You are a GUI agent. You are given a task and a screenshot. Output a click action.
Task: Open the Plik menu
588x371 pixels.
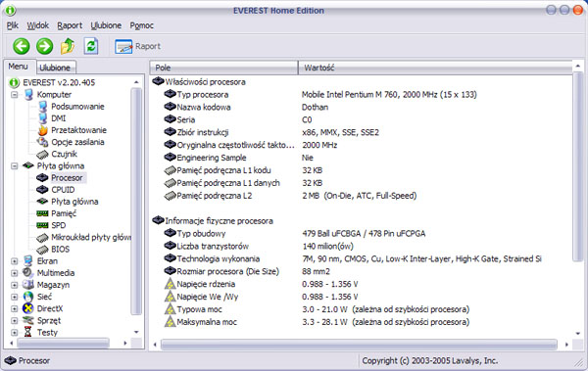(13, 25)
